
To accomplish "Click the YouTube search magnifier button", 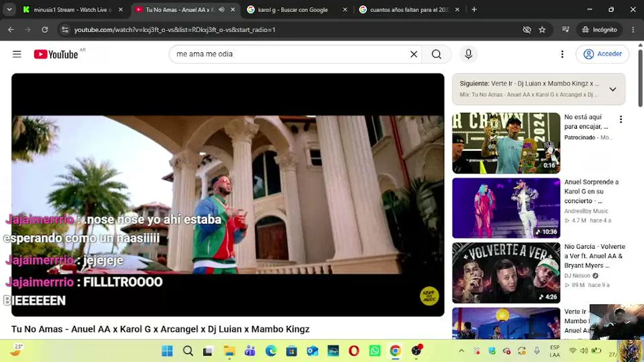I will tap(437, 54).
